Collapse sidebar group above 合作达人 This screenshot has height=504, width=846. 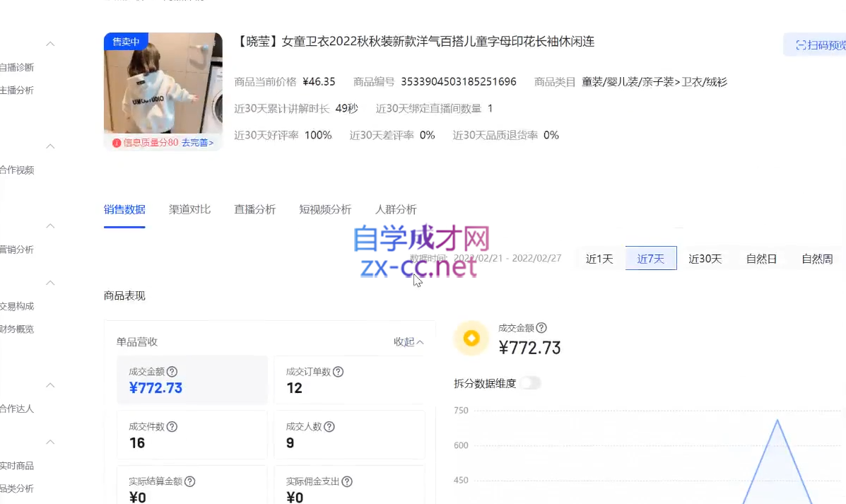pyautogui.click(x=50, y=385)
